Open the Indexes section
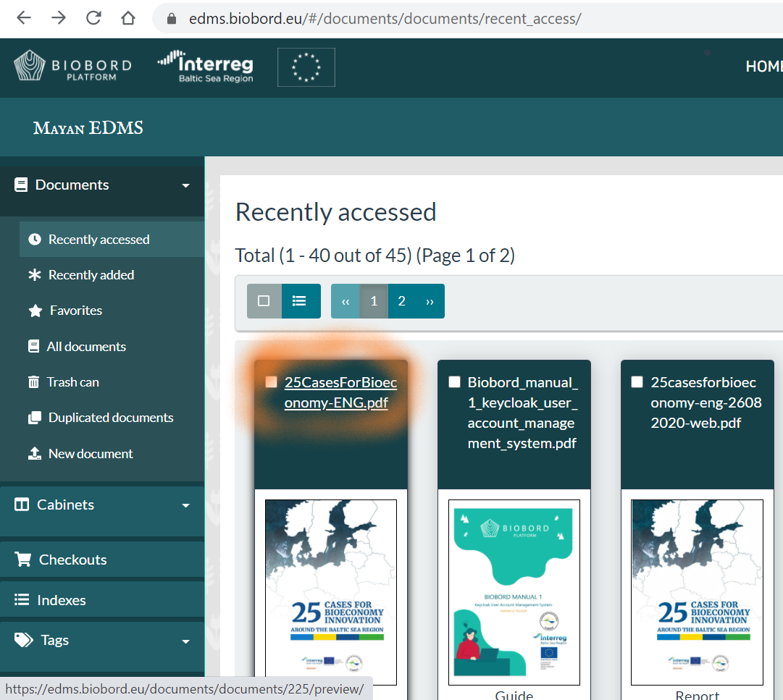This screenshot has height=700, width=783. [x=62, y=600]
